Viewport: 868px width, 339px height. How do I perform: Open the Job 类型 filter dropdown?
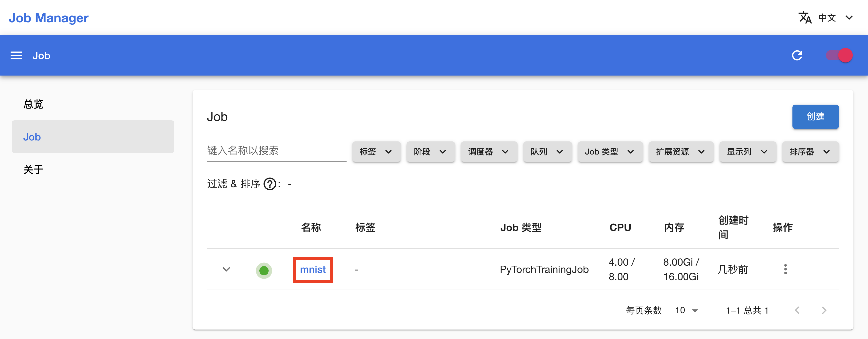click(610, 152)
